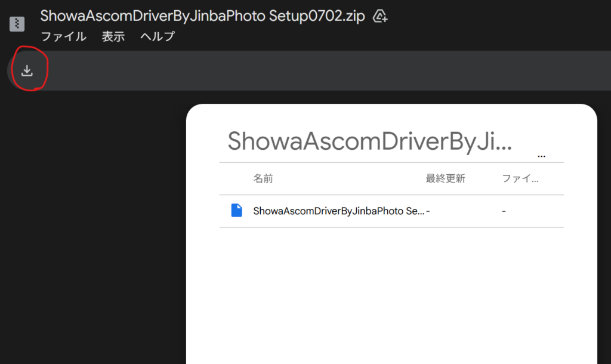Open the 表示 menu
611x364 pixels.
click(113, 36)
